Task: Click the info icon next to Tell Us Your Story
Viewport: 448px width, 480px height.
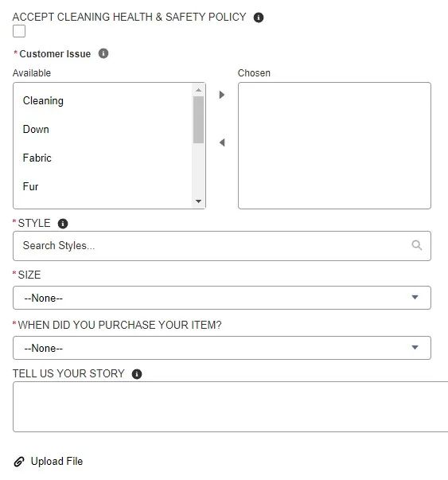Action: click(137, 374)
